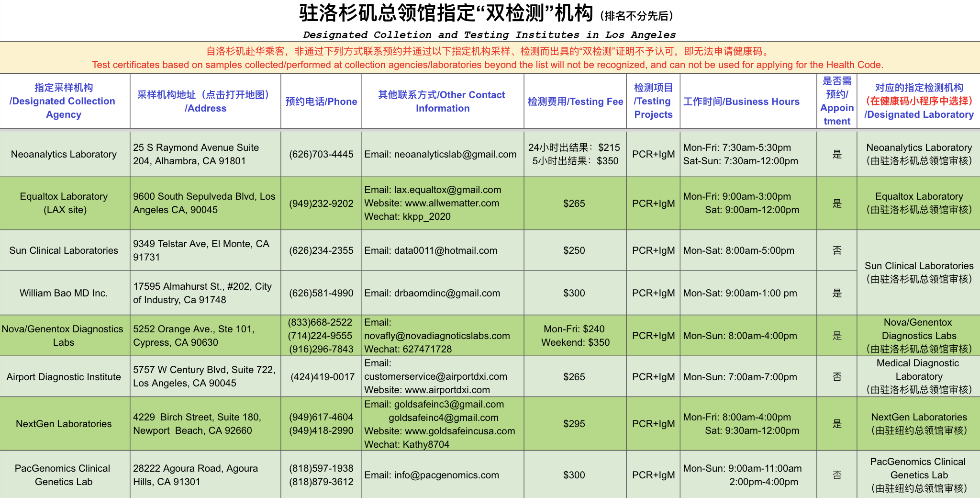980x498 pixels.
Task: Click phone number (626)581-4990
Action: (x=321, y=293)
